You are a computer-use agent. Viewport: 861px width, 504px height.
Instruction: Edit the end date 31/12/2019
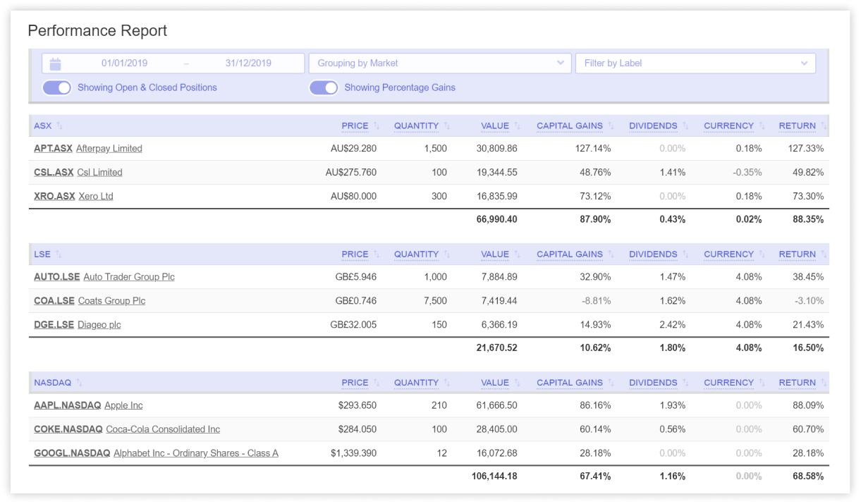[x=248, y=63]
